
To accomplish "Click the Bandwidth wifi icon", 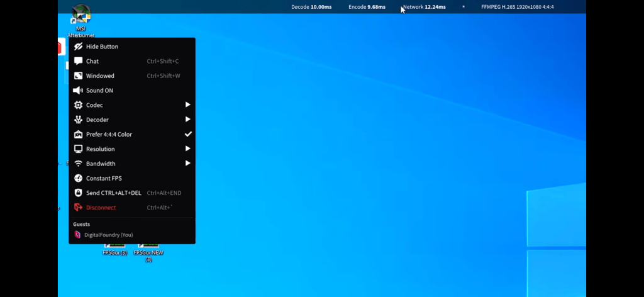I will tap(78, 164).
